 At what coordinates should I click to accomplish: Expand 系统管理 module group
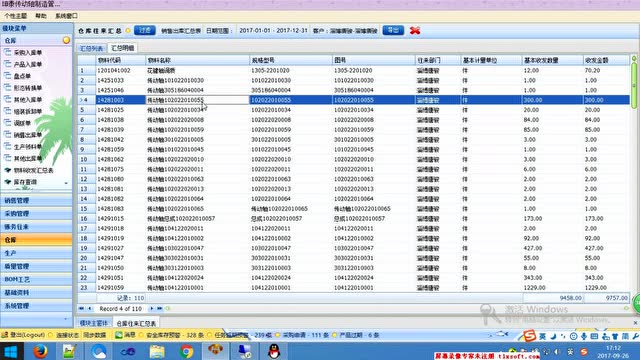click(36, 306)
